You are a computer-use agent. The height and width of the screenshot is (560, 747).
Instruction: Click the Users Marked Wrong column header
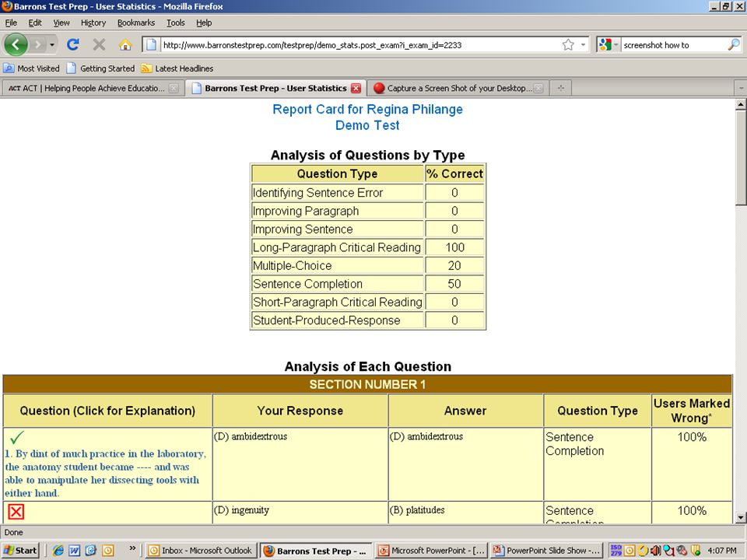point(692,411)
